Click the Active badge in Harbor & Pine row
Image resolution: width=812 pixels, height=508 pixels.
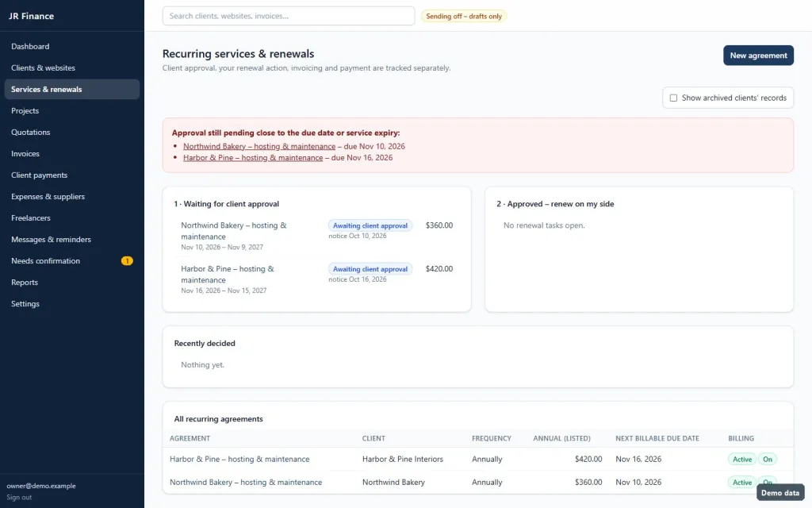(742, 460)
